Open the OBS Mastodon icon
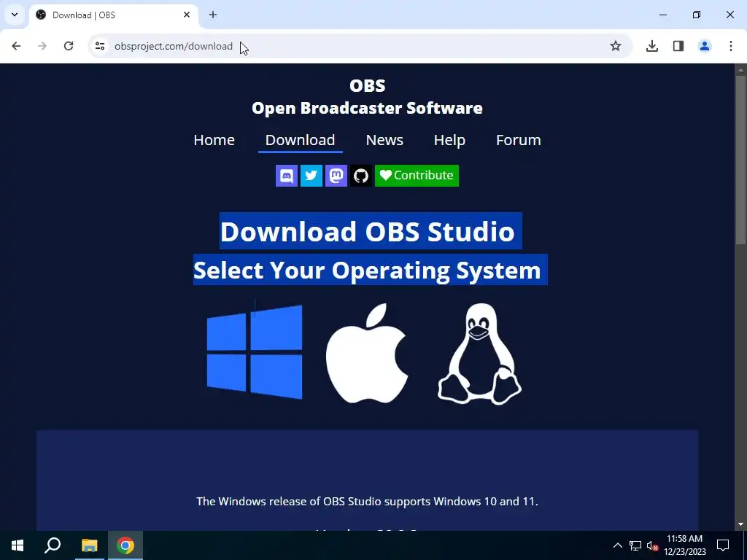 tap(336, 176)
